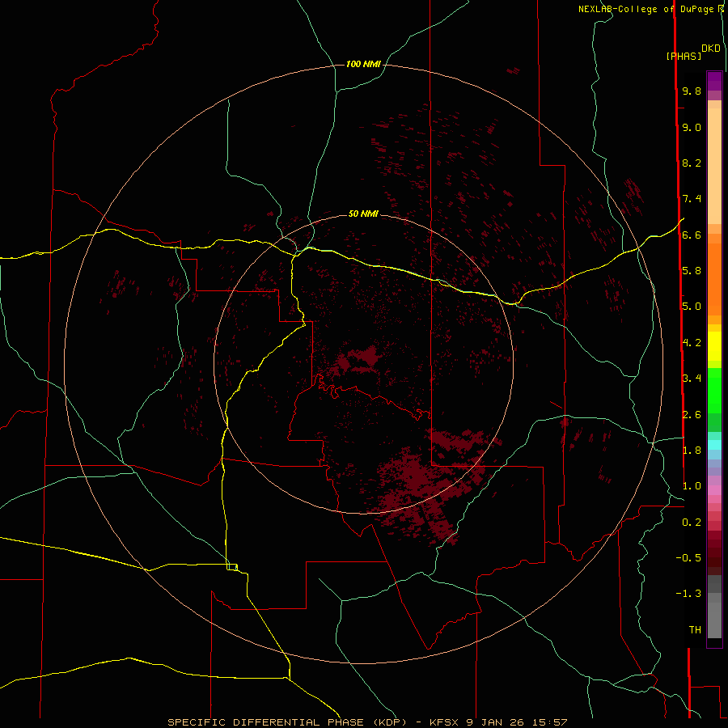
Task: Click the "5.0" scale value
Action: pos(692,307)
